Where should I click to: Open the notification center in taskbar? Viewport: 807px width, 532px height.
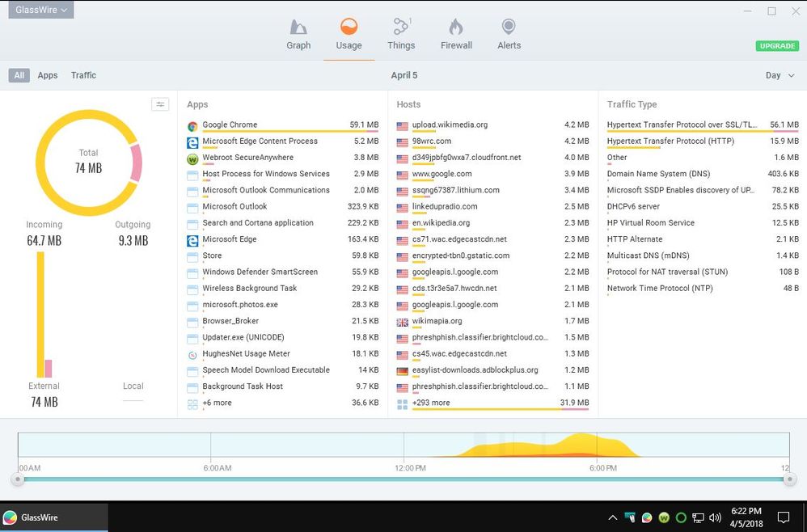[783, 517]
